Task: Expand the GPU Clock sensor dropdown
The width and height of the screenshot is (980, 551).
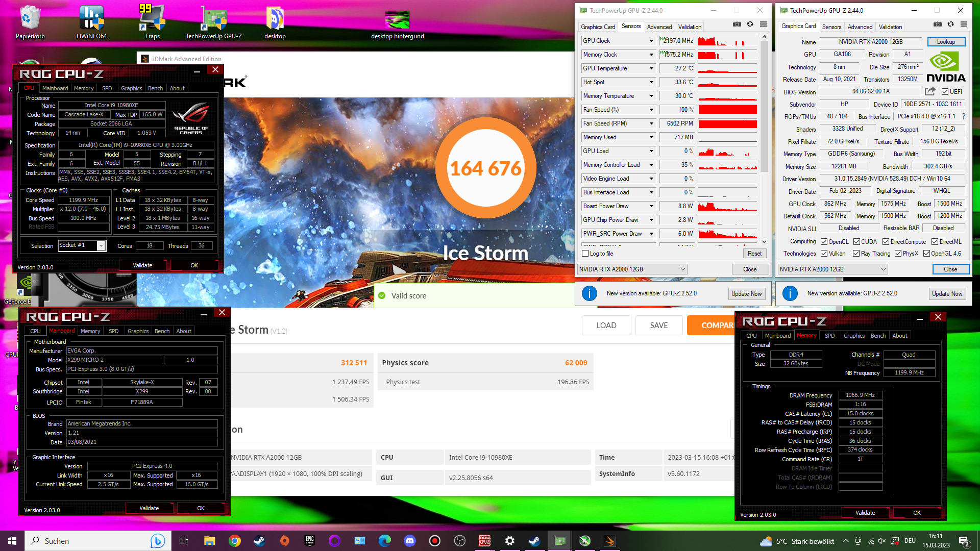Action: pos(651,41)
